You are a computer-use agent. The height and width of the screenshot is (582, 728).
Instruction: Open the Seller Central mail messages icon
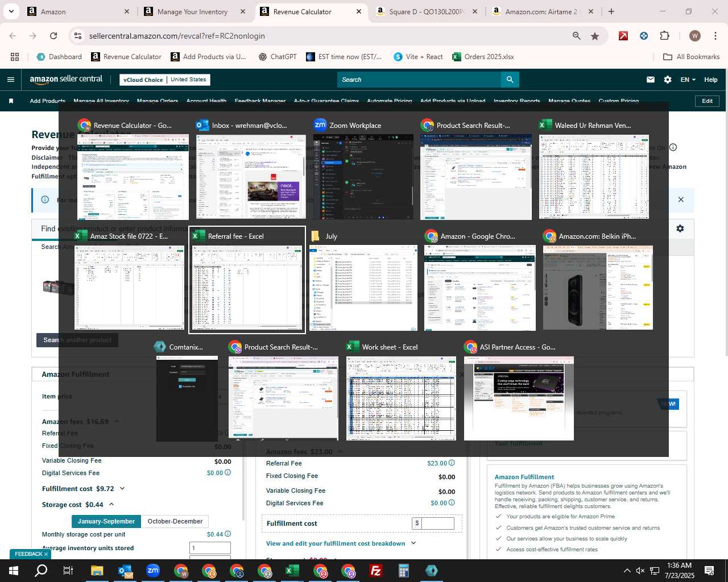tap(651, 80)
